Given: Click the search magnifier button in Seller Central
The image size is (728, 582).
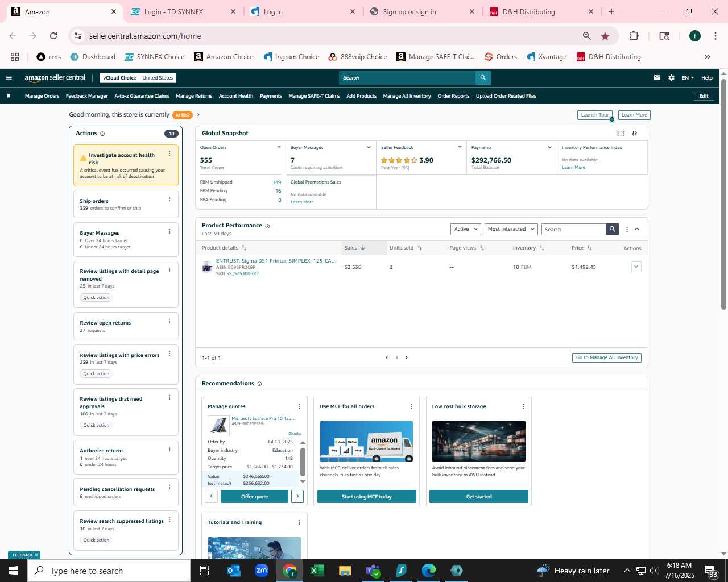Looking at the screenshot, I should [483, 78].
